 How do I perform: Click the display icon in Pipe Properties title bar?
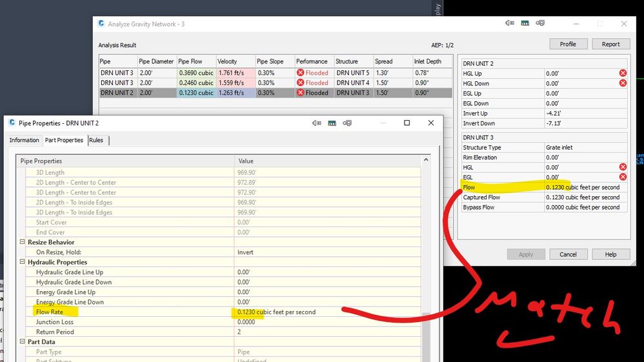pos(347,123)
